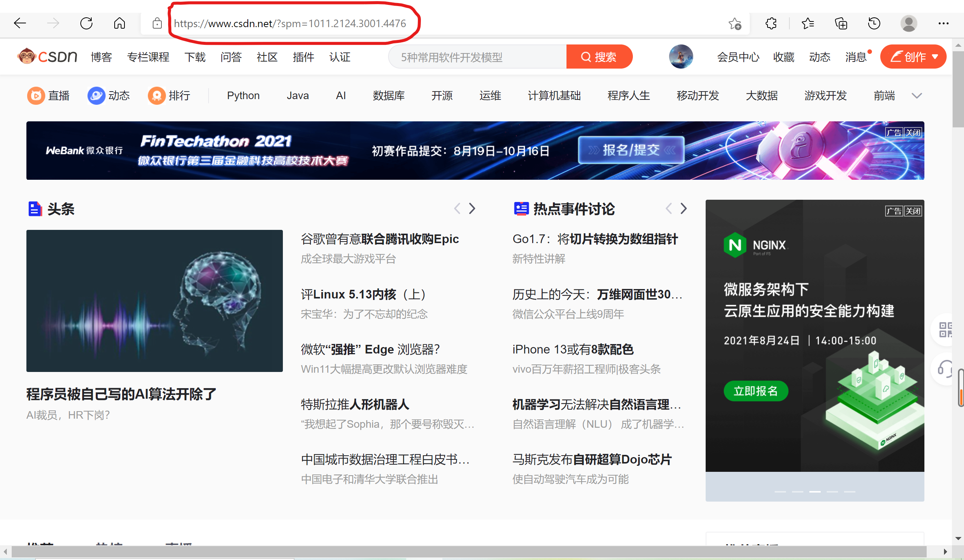Screen dimensions: 964x560
Task: Open the Favorites list icon
Action: (807, 24)
